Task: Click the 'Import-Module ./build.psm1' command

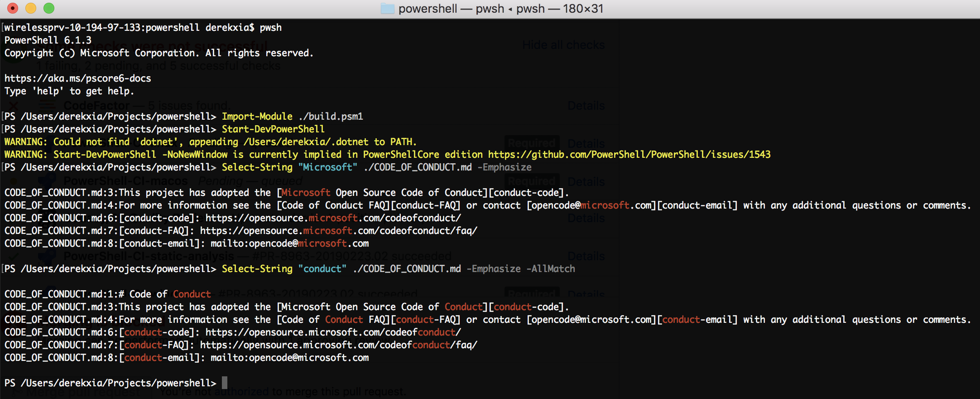Action: point(293,117)
